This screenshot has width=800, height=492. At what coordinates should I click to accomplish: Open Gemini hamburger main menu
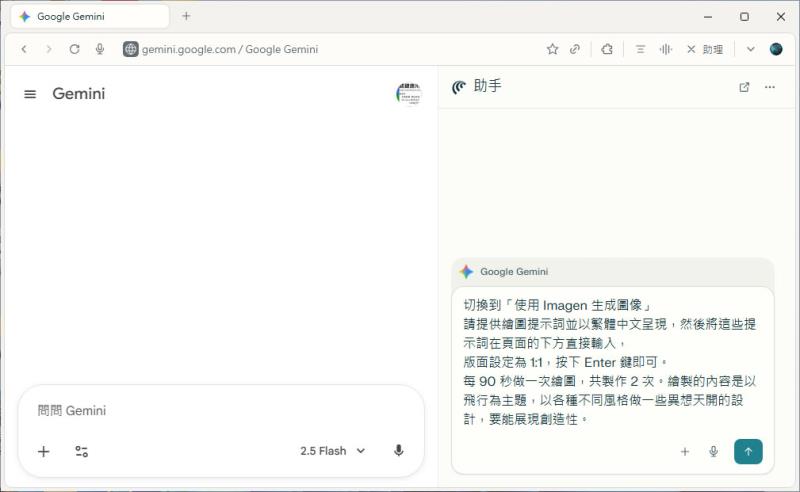(30, 94)
